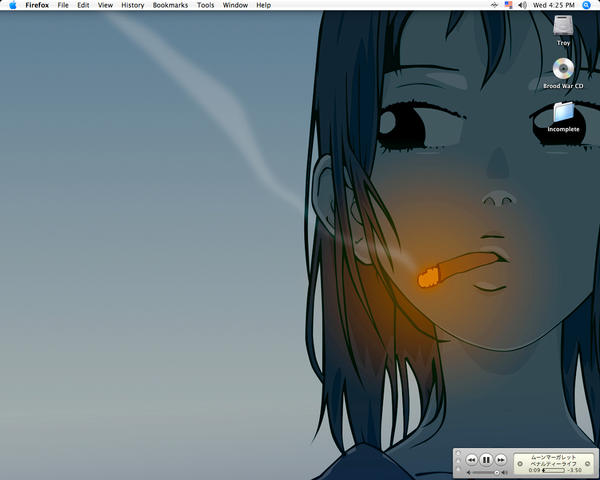The height and width of the screenshot is (480, 600).
Task: Open the Edit menu
Action: click(83, 5)
